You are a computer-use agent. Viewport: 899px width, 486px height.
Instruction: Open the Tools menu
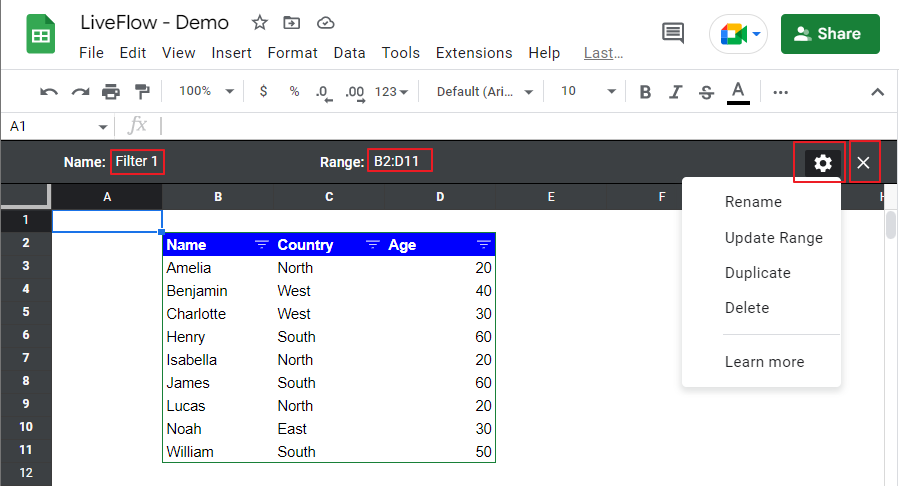tap(401, 53)
